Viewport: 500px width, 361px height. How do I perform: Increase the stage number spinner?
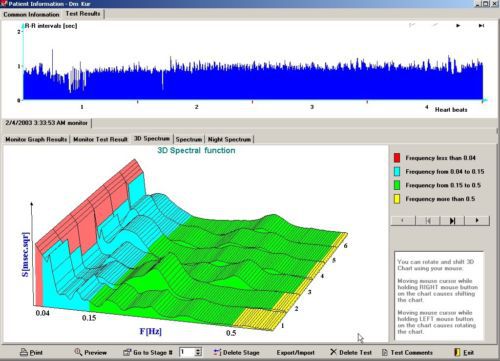(198, 350)
